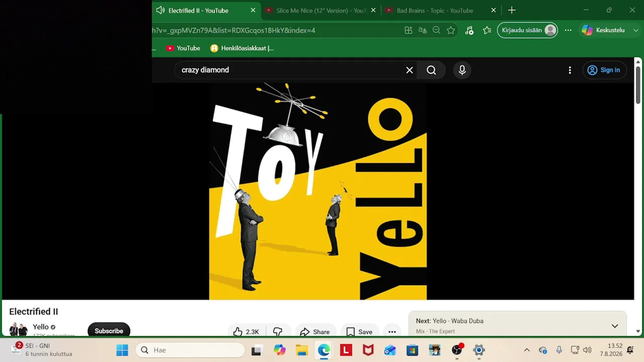Click the audio playing speaker icon on the tab

click(x=160, y=11)
